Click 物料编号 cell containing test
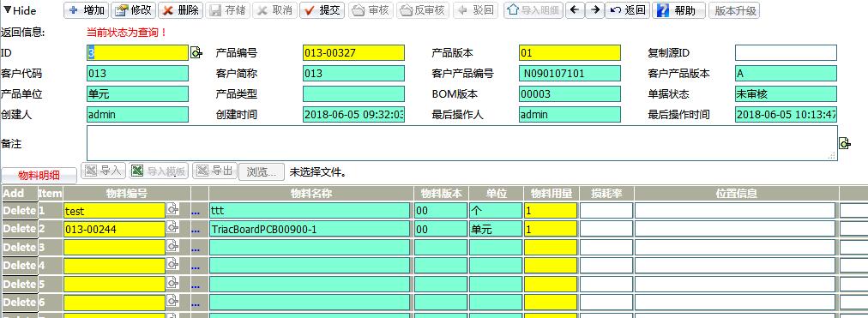 [115, 211]
